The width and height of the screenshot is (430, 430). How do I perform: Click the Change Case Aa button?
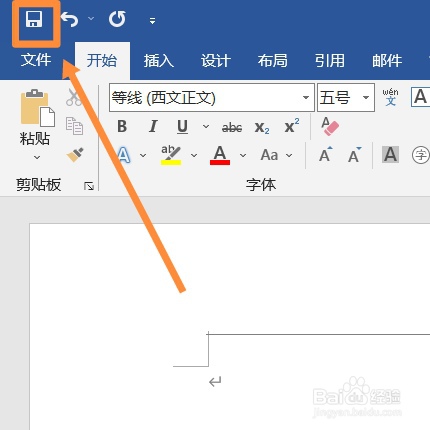(269, 155)
